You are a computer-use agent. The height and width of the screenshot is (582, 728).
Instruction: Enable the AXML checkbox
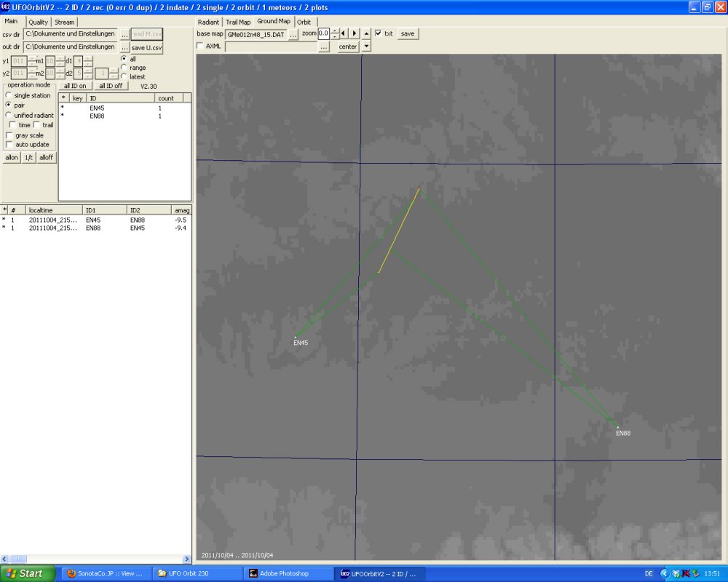click(201, 46)
